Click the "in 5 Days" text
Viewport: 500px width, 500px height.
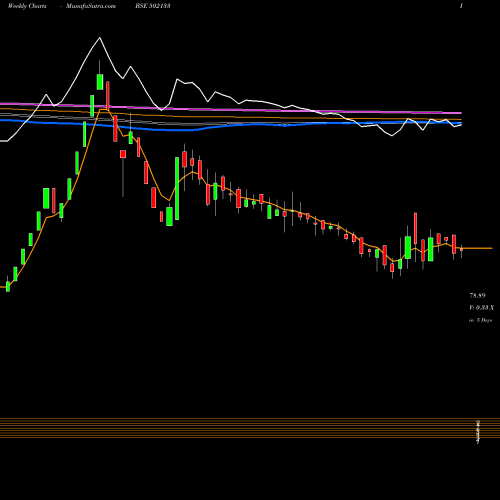(x=480, y=320)
